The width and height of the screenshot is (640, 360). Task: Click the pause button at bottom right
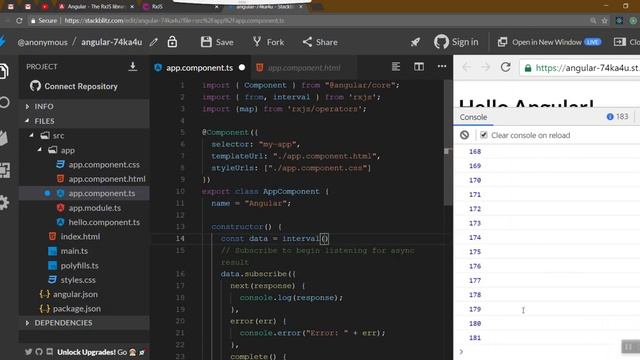tap(629, 347)
